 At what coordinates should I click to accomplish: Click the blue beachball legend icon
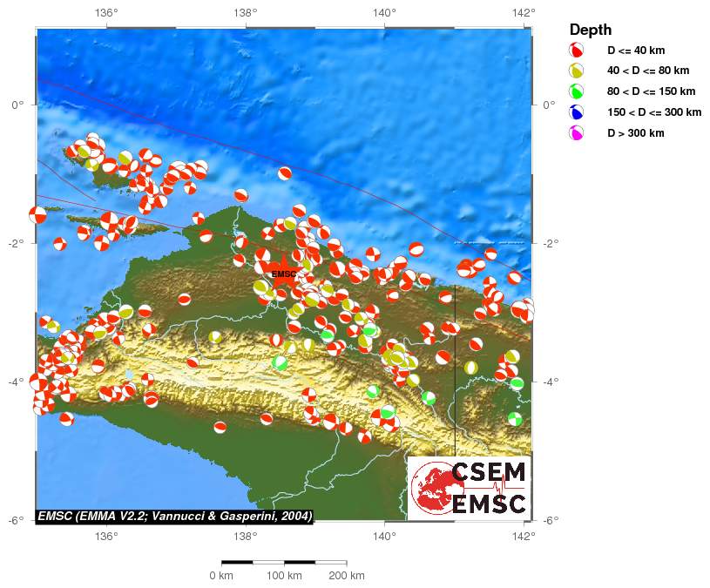576,112
